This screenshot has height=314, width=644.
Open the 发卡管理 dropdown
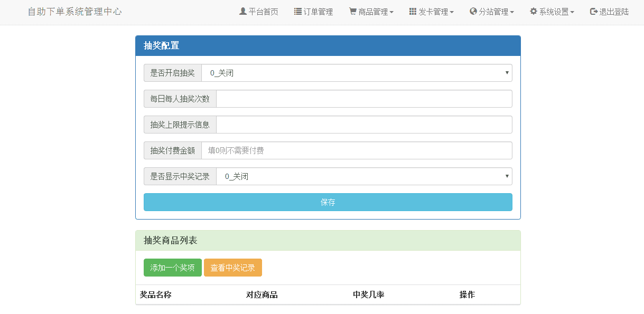tap(431, 11)
